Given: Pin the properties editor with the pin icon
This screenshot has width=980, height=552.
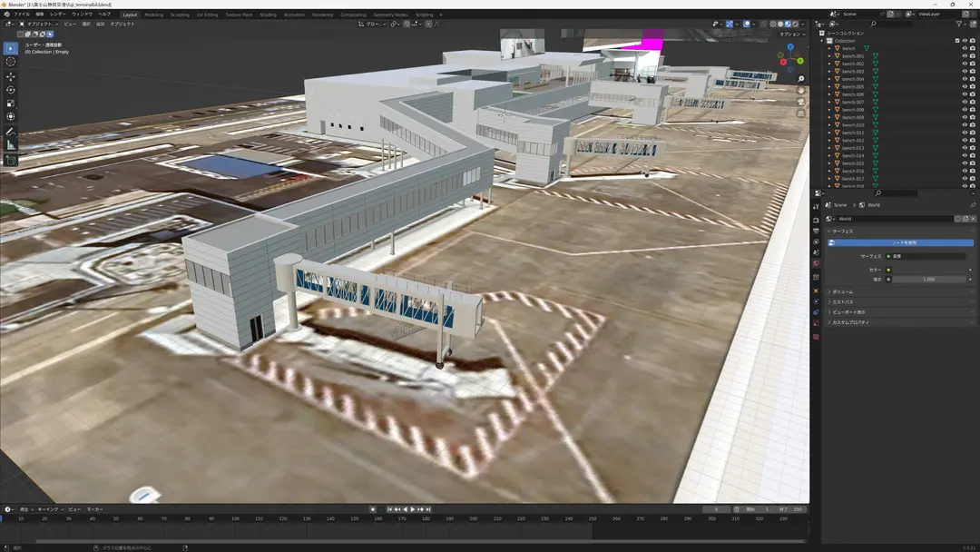Looking at the screenshot, I should (x=973, y=205).
